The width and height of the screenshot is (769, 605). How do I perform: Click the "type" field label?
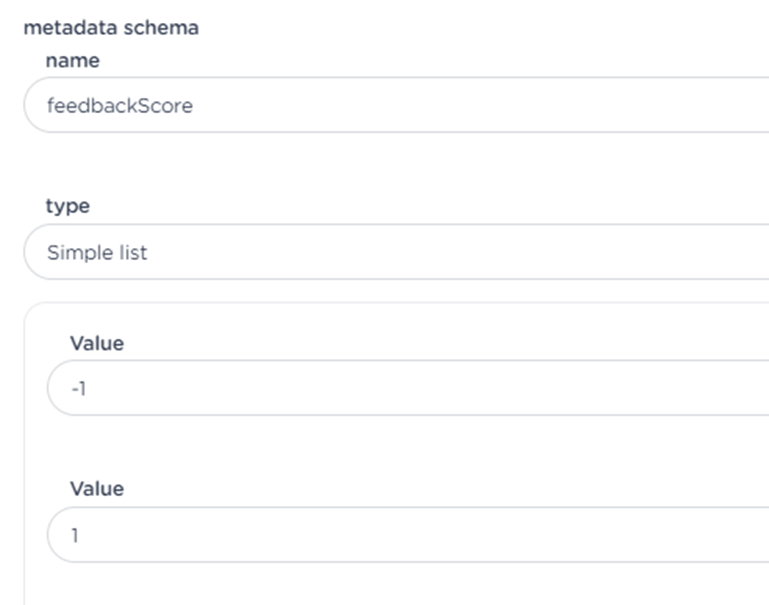(67, 206)
